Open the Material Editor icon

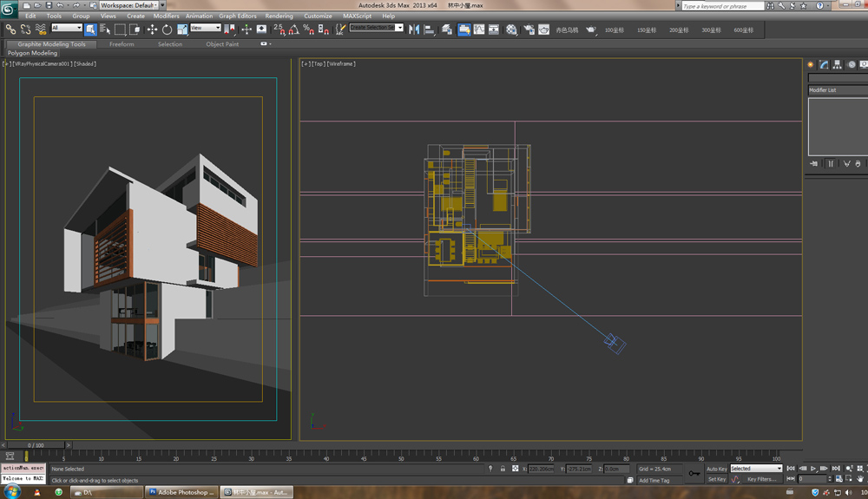pyautogui.click(x=511, y=29)
